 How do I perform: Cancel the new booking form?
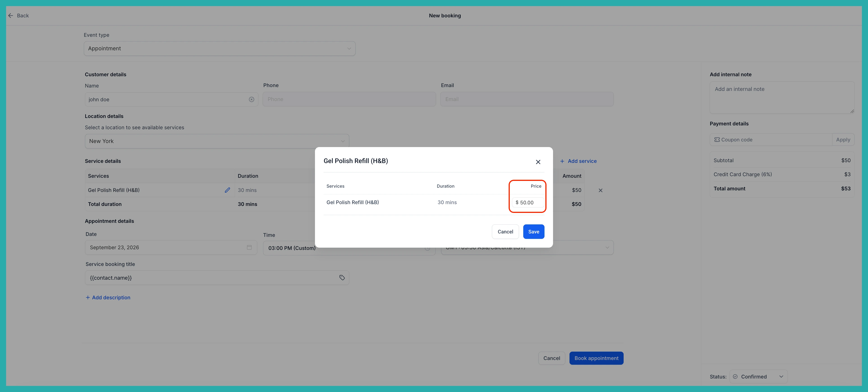click(551, 358)
